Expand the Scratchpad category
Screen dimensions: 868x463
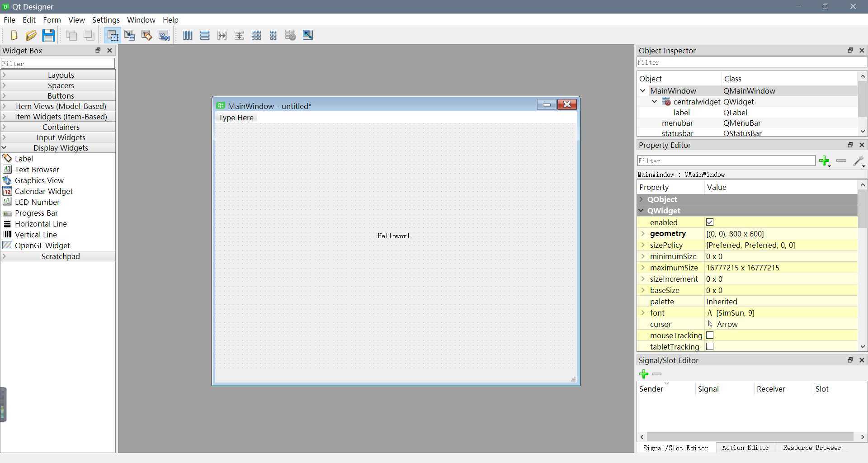(x=58, y=256)
